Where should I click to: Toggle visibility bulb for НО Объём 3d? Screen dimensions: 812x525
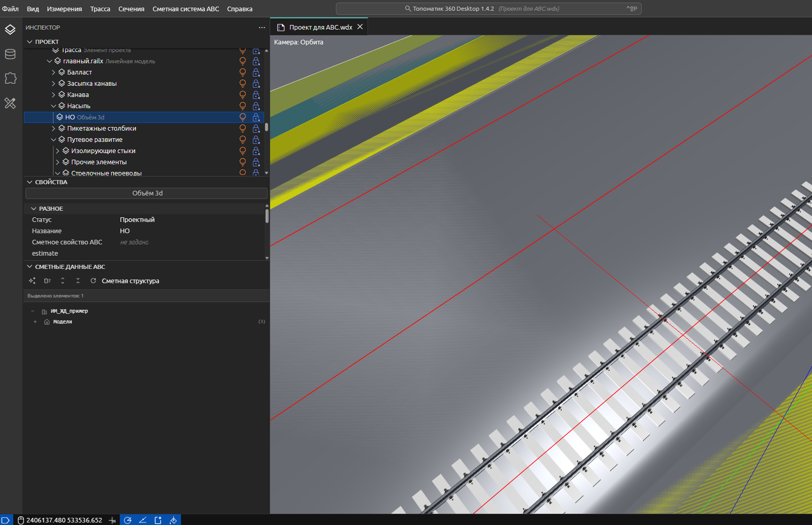(243, 117)
